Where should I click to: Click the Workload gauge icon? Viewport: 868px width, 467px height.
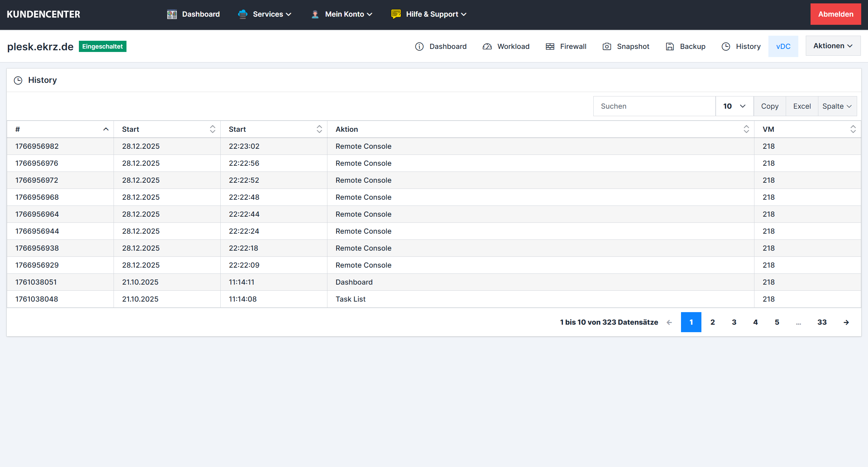point(487,47)
